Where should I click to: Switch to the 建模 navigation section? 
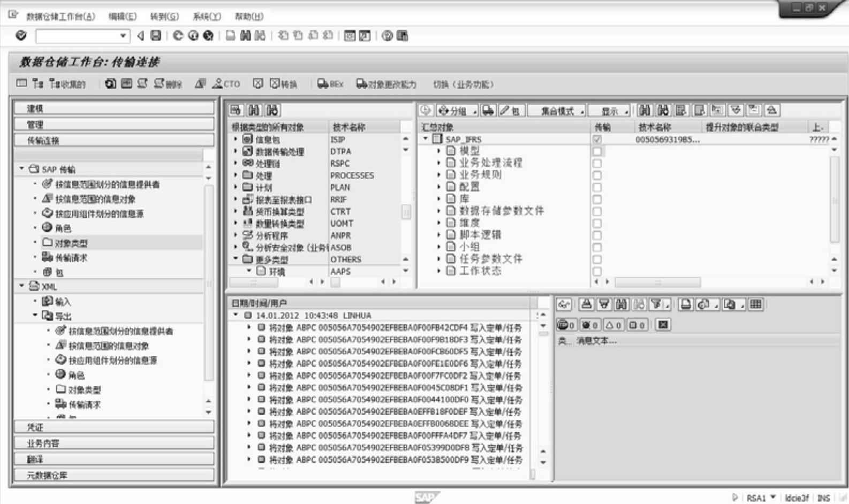click(114, 108)
